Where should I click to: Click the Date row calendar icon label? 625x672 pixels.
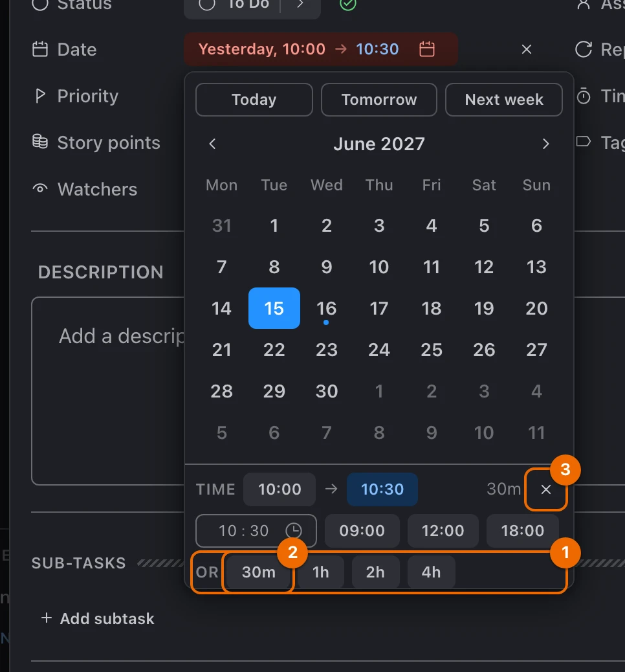40,49
